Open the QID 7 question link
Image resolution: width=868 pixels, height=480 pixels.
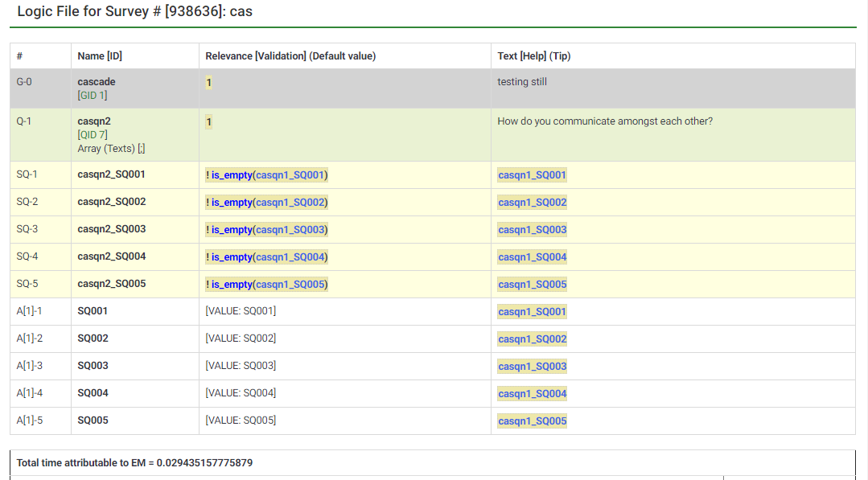click(92, 135)
